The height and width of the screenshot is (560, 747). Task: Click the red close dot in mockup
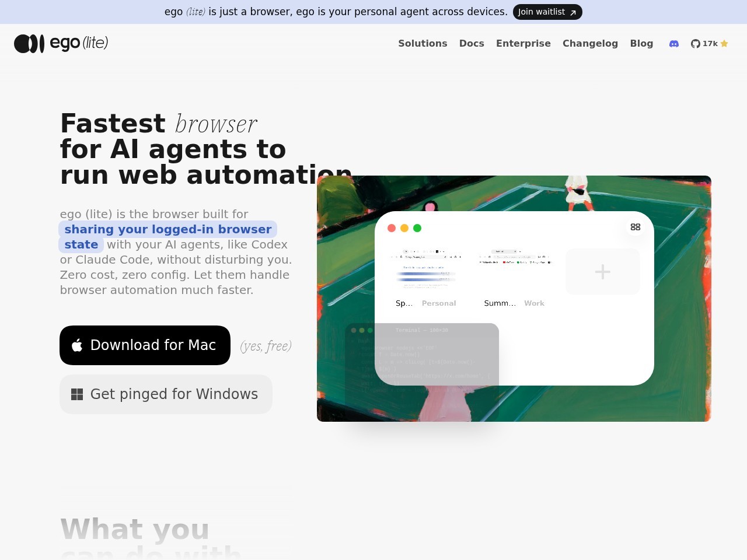[x=392, y=228]
